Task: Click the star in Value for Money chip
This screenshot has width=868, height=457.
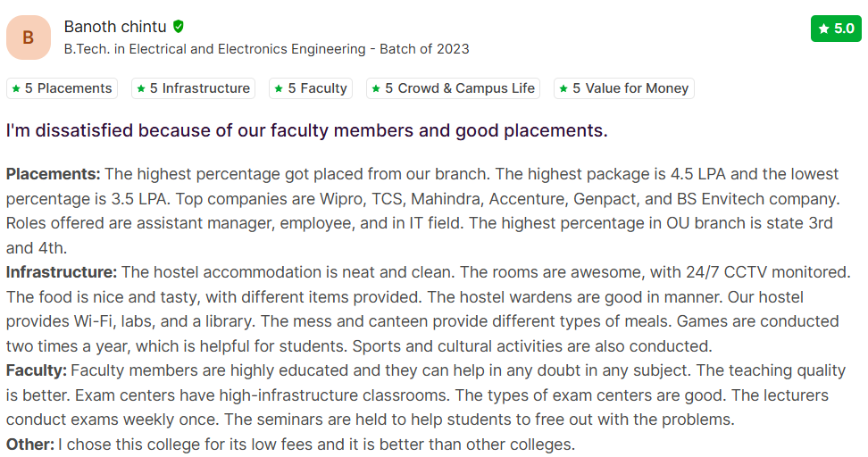Action: click(564, 88)
